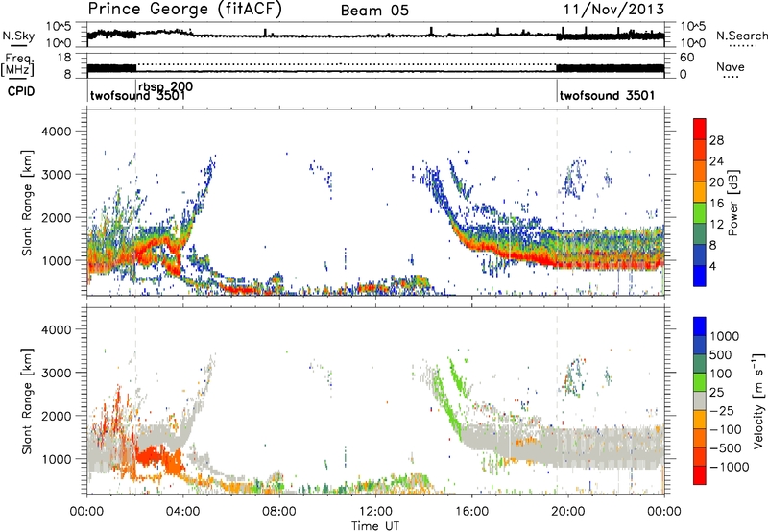Click 'Slant Range [km]' label of power panel

27,203
